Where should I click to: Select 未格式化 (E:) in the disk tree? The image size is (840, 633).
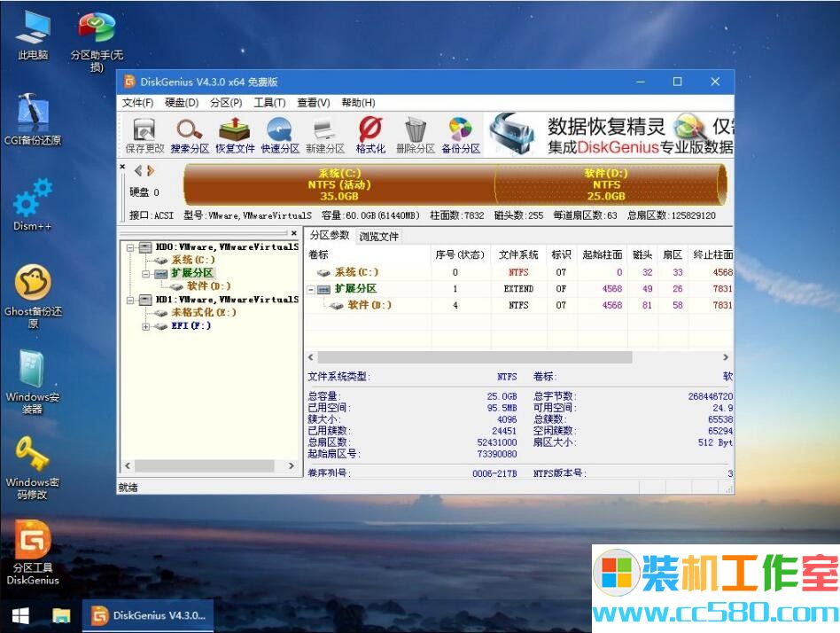204,312
